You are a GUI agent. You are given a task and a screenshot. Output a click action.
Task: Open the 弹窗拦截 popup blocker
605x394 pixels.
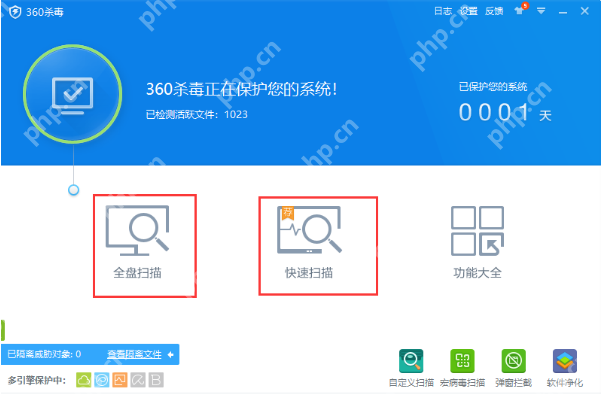coord(514,368)
